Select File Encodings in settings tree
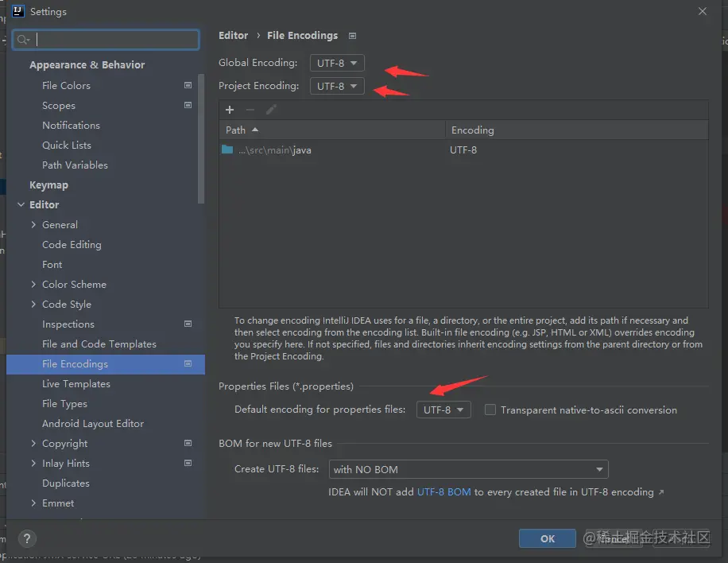This screenshot has height=563, width=728. point(106,364)
